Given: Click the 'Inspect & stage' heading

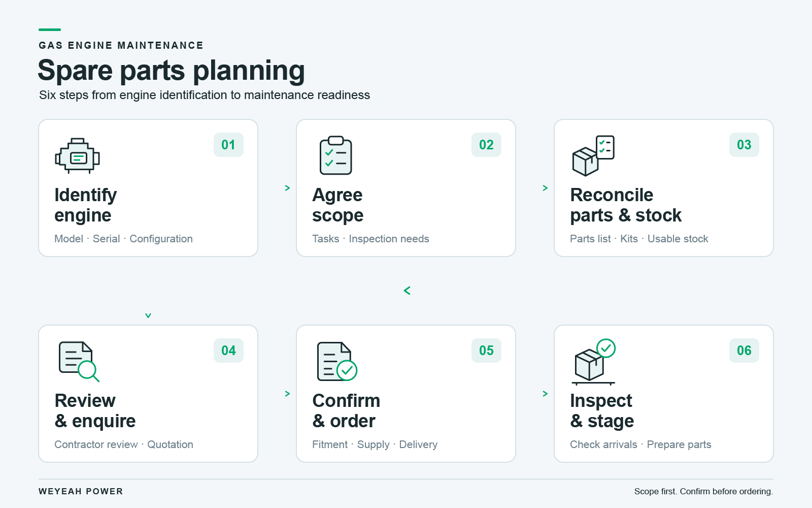Looking at the screenshot, I should click(x=602, y=411).
